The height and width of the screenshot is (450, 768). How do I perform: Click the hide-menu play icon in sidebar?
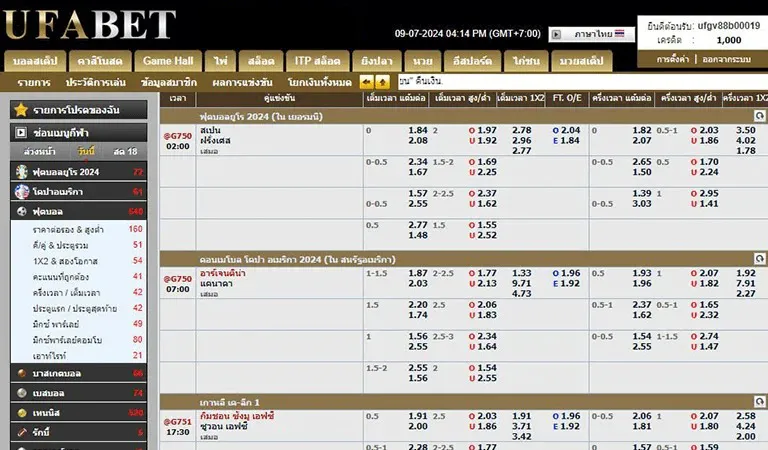pyautogui.click(x=20, y=131)
